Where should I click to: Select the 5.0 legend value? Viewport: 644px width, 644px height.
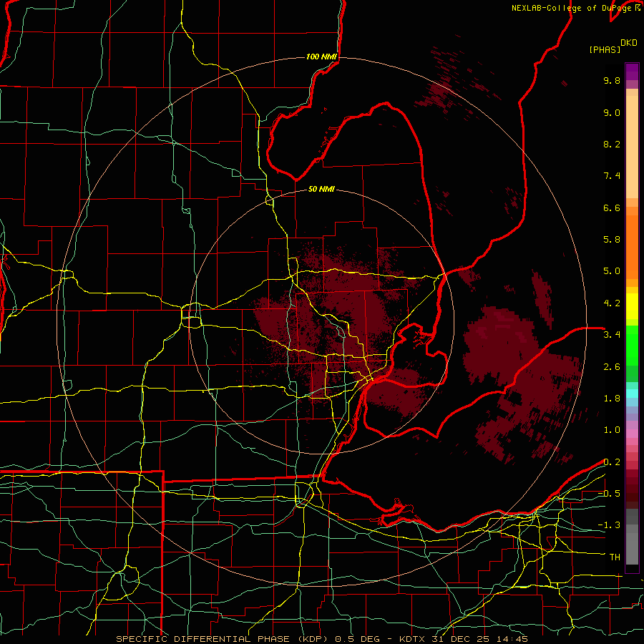coord(612,271)
